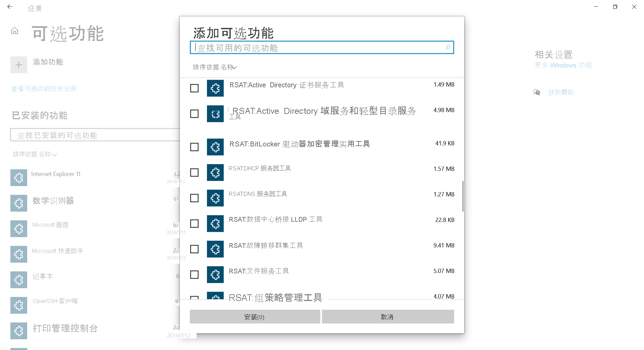Image resolution: width=644 pixels, height=350 pixels.
Task: Click the 9.41 MB size value
Action: point(444,246)
